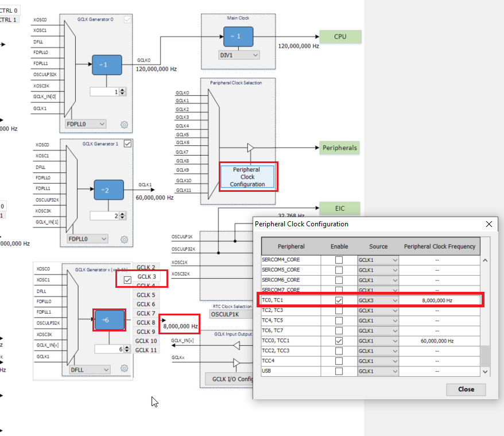The height and width of the screenshot is (436, 504).
Task: Switch to the GCLK 10 generator tab
Action: tap(146, 341)
